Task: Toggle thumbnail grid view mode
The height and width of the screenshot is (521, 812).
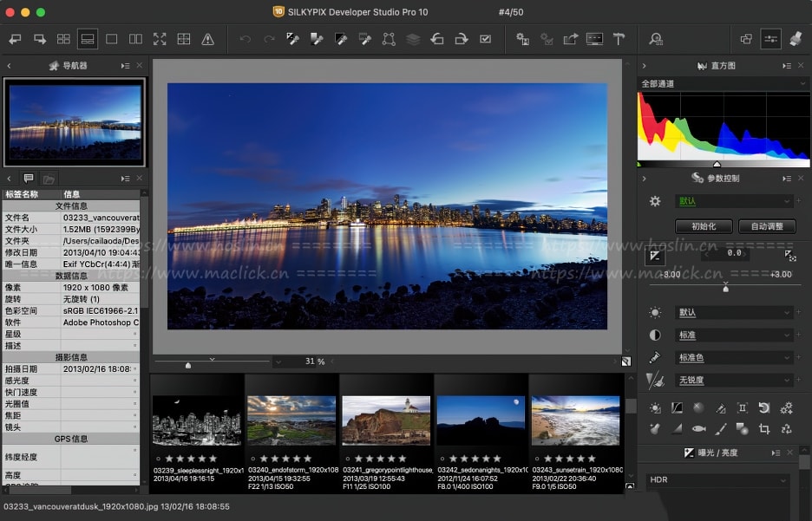Action: pyautogui.click(x=63, y=39)
